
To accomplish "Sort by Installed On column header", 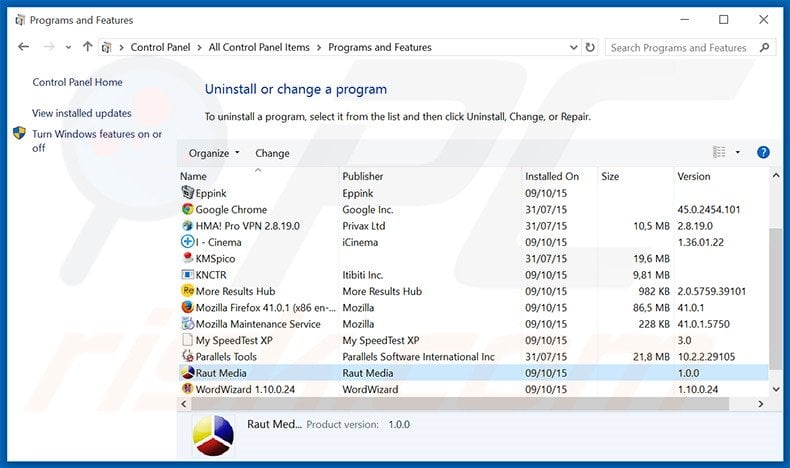I will coord(560,176).
